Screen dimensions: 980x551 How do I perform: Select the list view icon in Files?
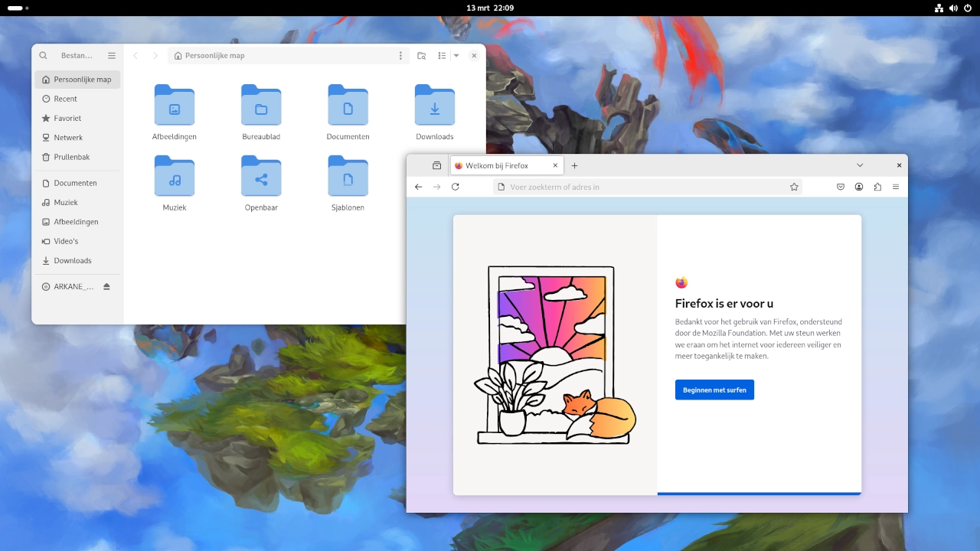pos(442,55)
